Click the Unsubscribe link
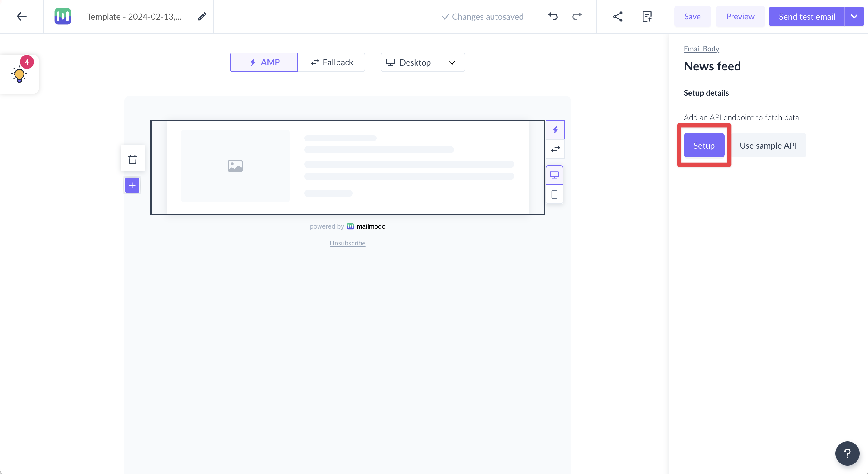This screenshot has height=474, width=868. click(347, 243)
